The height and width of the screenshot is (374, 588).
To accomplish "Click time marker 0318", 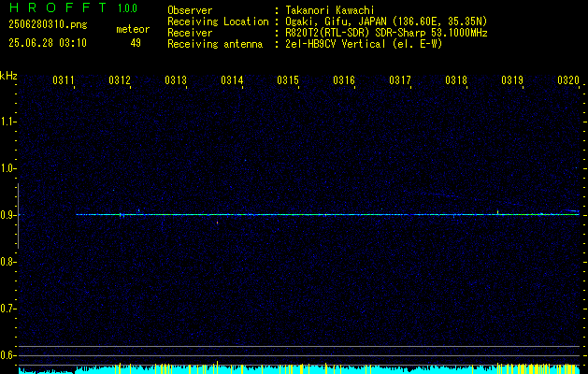I will [456, 79].
